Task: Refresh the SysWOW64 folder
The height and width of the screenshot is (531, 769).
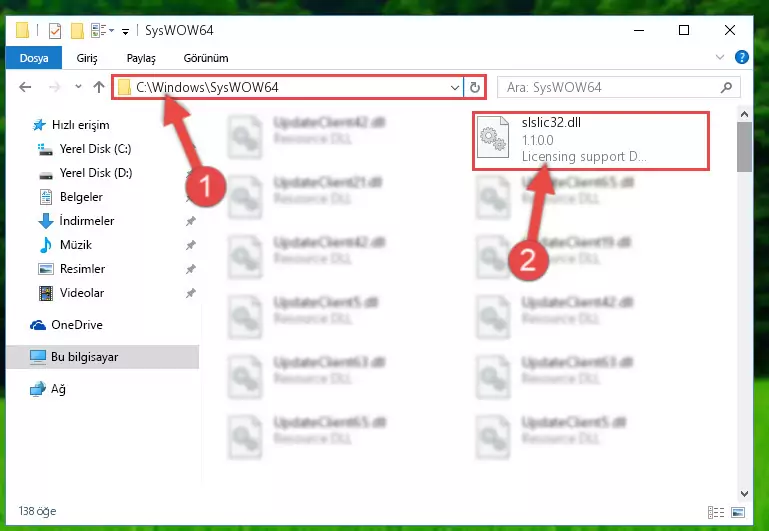Action: point(474,88)
